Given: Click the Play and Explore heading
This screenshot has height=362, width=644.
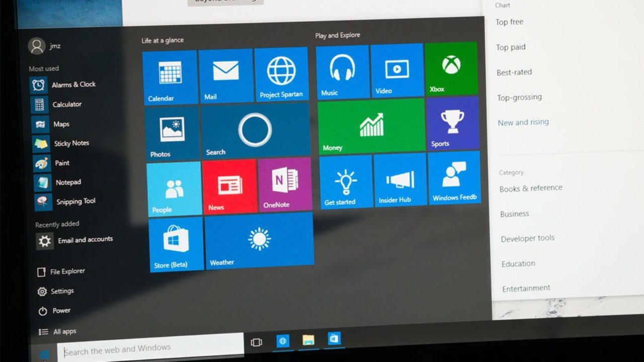Looking at the screenshot, I should pos(338,35).
